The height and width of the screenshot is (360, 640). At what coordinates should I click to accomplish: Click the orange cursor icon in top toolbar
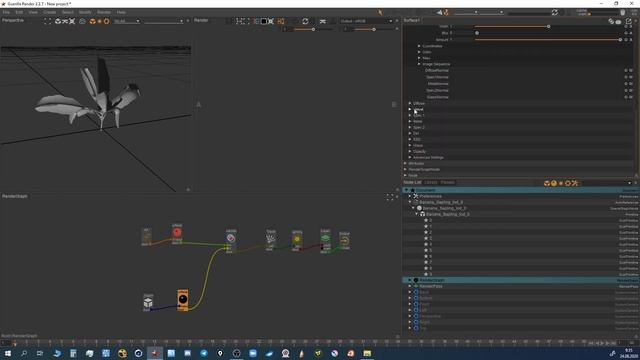[380, 12]
